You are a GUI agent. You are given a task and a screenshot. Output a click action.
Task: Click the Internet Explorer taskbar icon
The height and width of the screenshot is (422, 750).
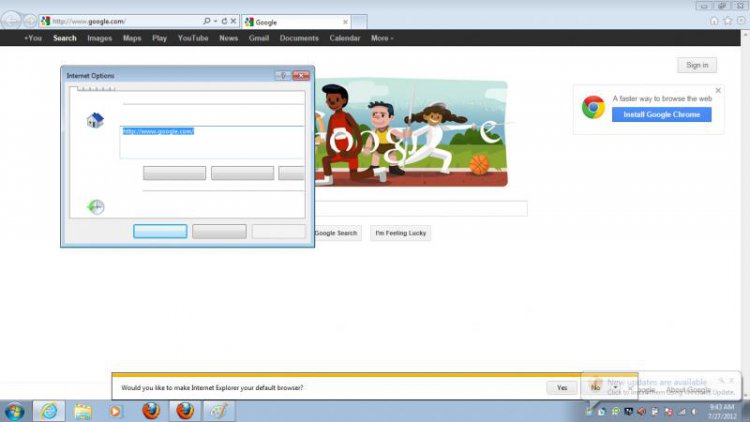point(49,411)
